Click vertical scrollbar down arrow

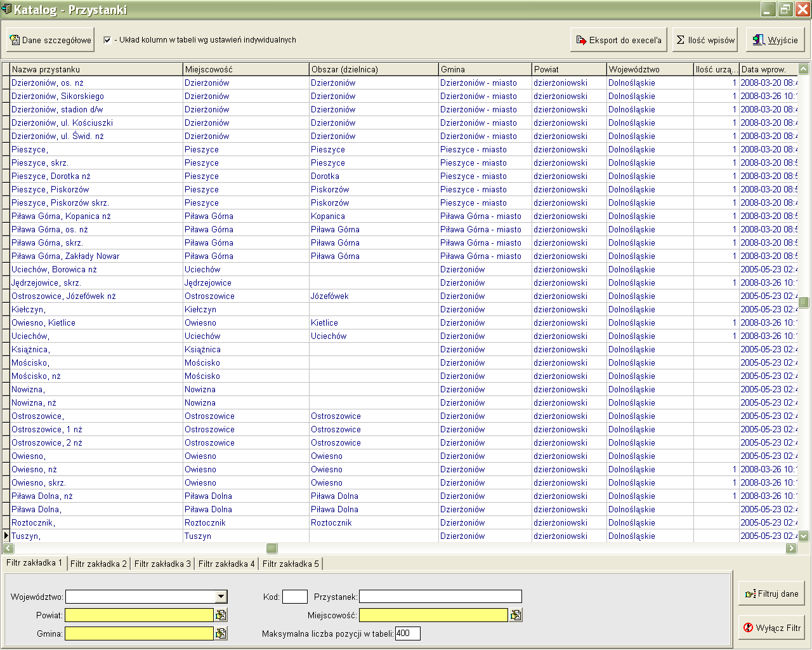tap(804, 536)
